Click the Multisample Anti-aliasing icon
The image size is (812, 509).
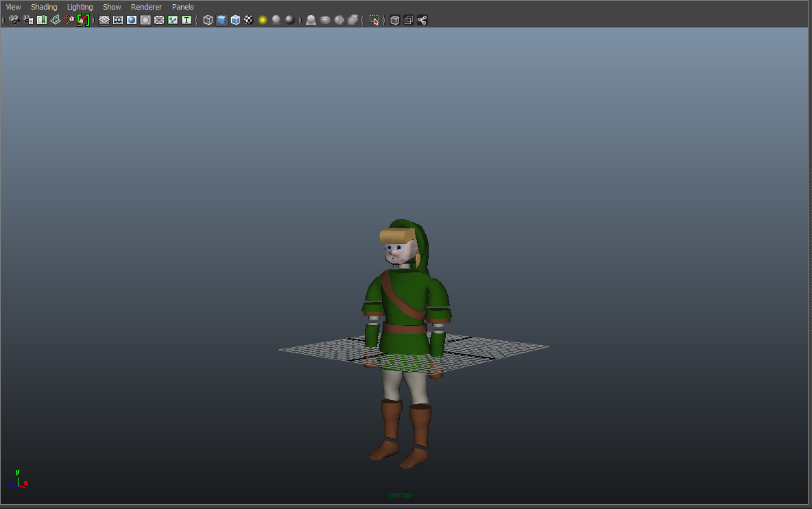click(x=339, y=20)
